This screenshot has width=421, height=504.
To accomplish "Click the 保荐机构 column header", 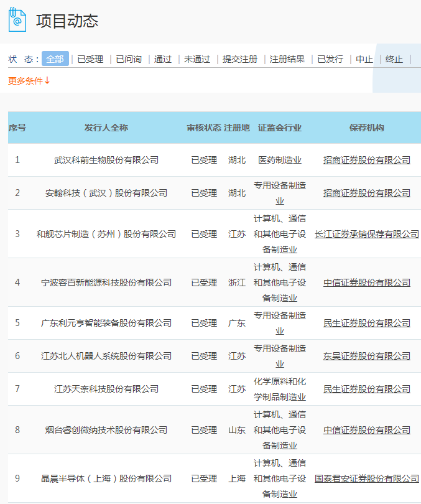I will tap(367, 128).
